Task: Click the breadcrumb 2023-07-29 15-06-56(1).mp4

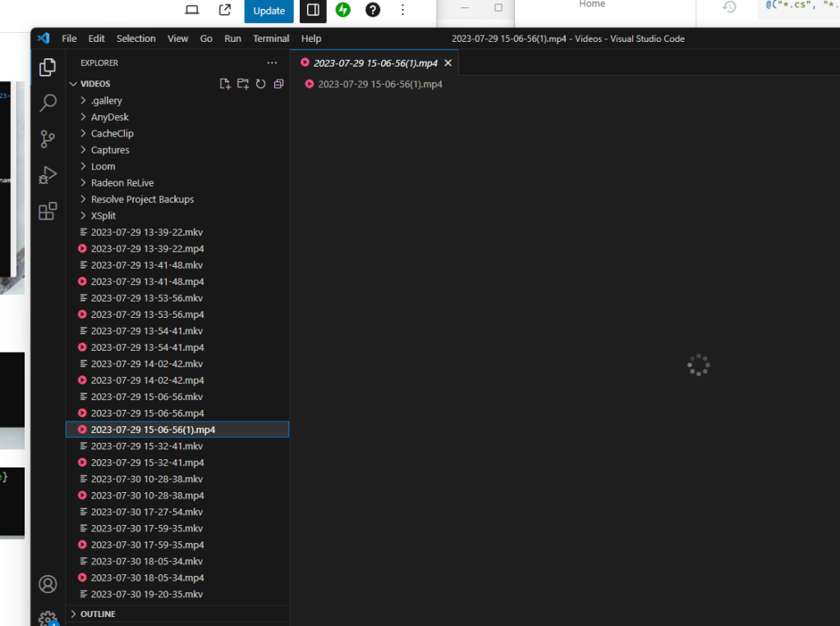Action: [380, 84]
